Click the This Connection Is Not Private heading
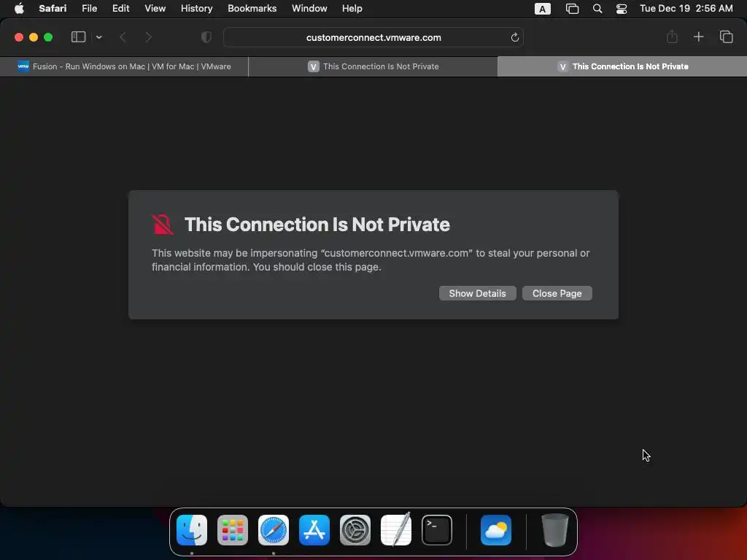Image resolution: width=747 pixels, height=560 pixels. (317, 225)
